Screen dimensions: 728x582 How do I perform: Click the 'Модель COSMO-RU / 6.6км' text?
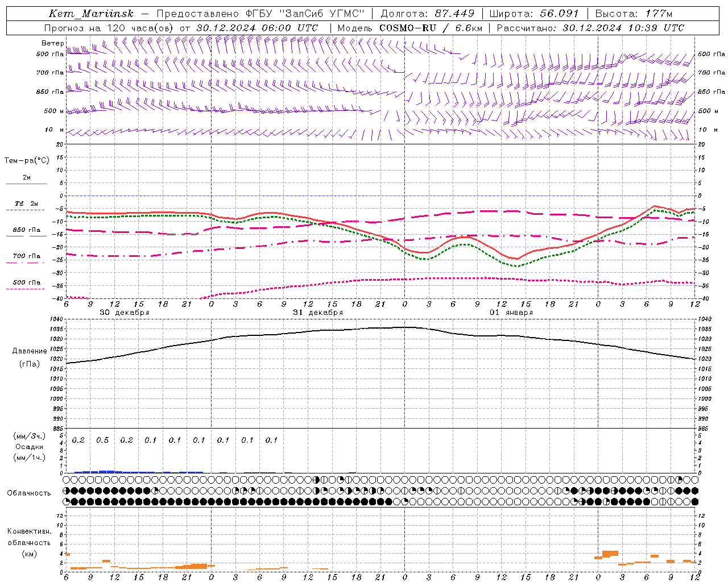coord(410,28)
